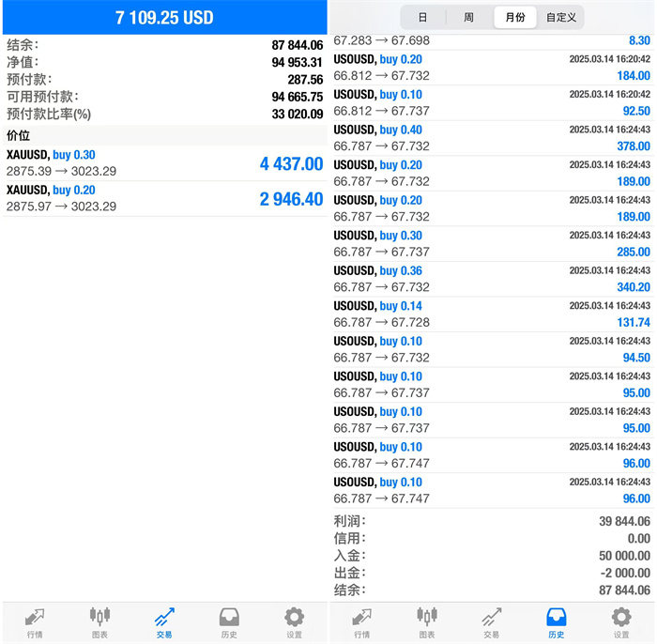The image size is (657, 644).
Task: Tap the 4 437.00 profit value
Action: click(x=291, y=164)
